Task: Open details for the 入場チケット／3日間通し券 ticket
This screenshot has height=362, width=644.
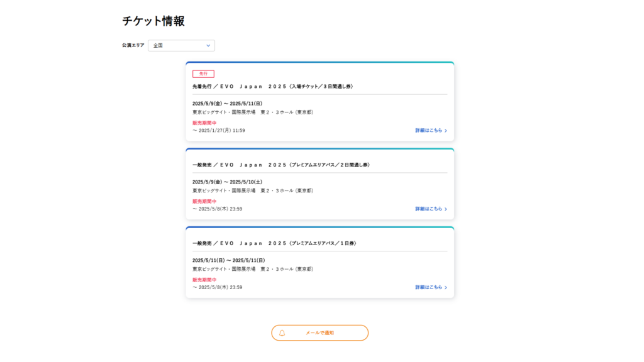Action: (x=428, y=130)
